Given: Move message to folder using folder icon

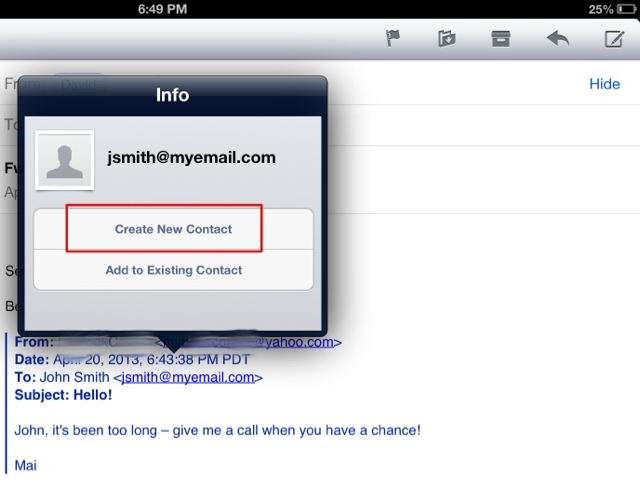Looking at the screenshot, I should tap(447, 39).
